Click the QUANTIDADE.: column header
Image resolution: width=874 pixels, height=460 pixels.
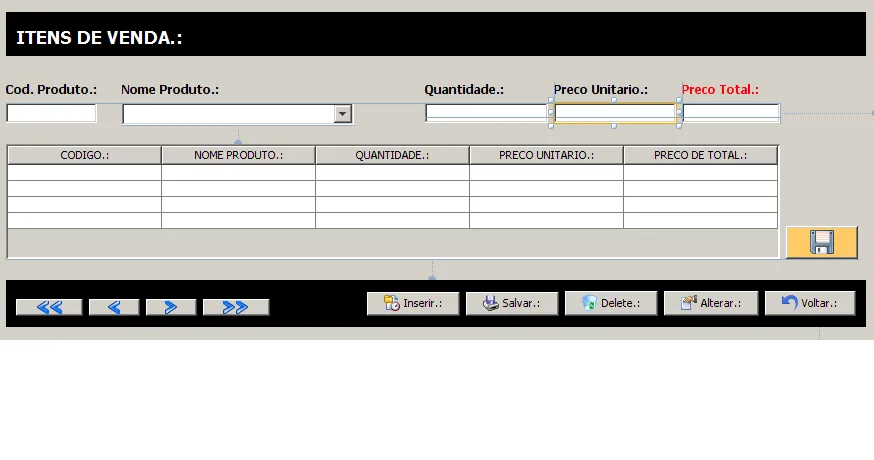click(392, 155)
